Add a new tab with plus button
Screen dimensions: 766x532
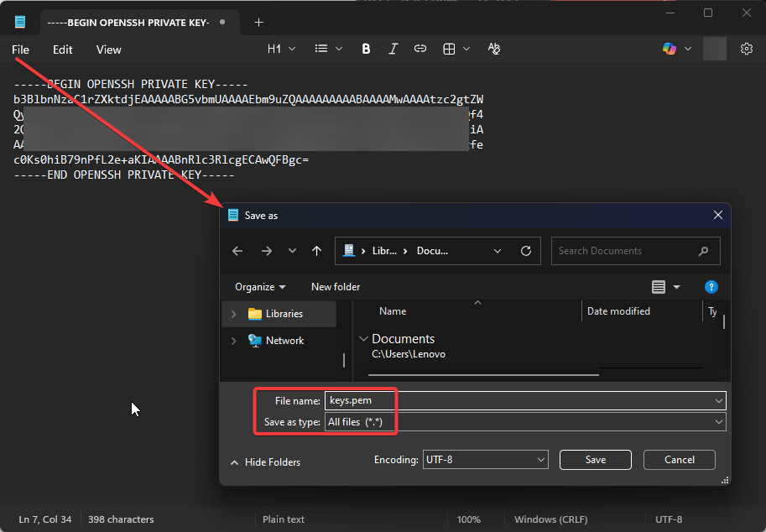(258, 23)
